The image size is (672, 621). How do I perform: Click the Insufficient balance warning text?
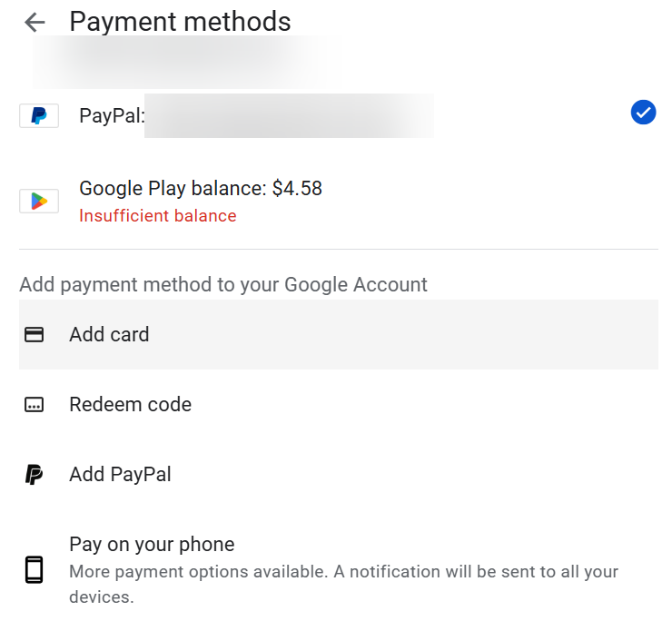[158, 216]
